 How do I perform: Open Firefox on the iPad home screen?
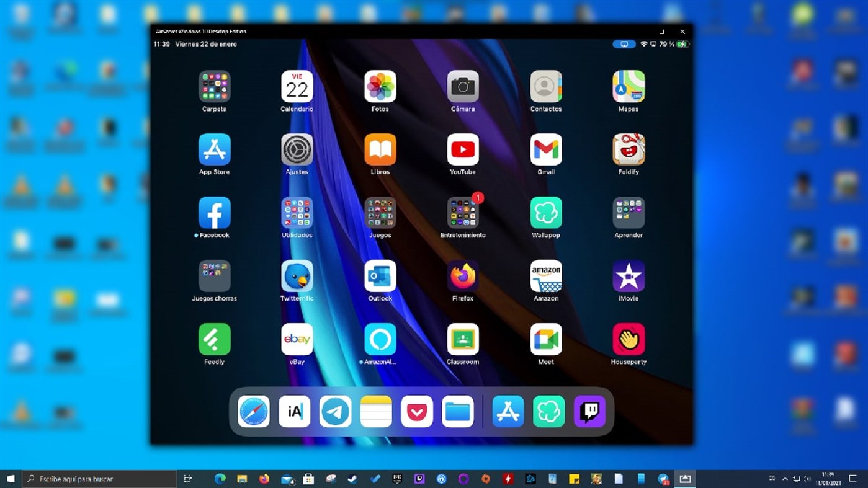coord(462,275)
